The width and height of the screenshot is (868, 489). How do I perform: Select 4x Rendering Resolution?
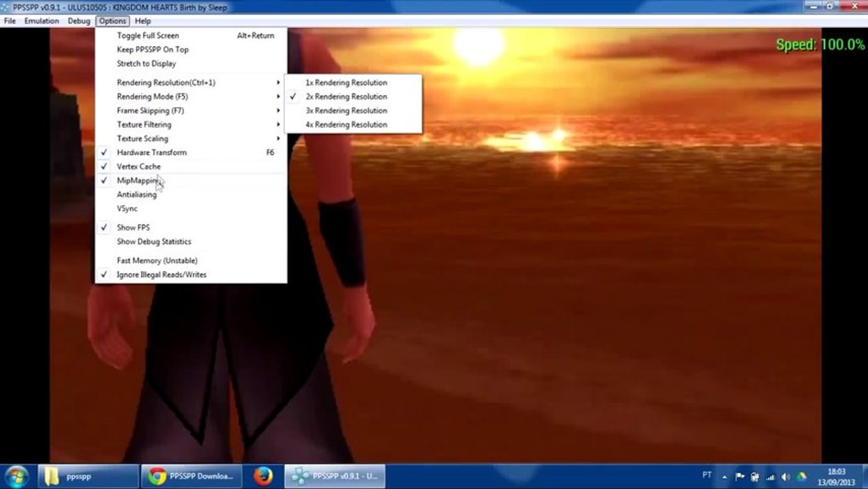tap(353, 125)
